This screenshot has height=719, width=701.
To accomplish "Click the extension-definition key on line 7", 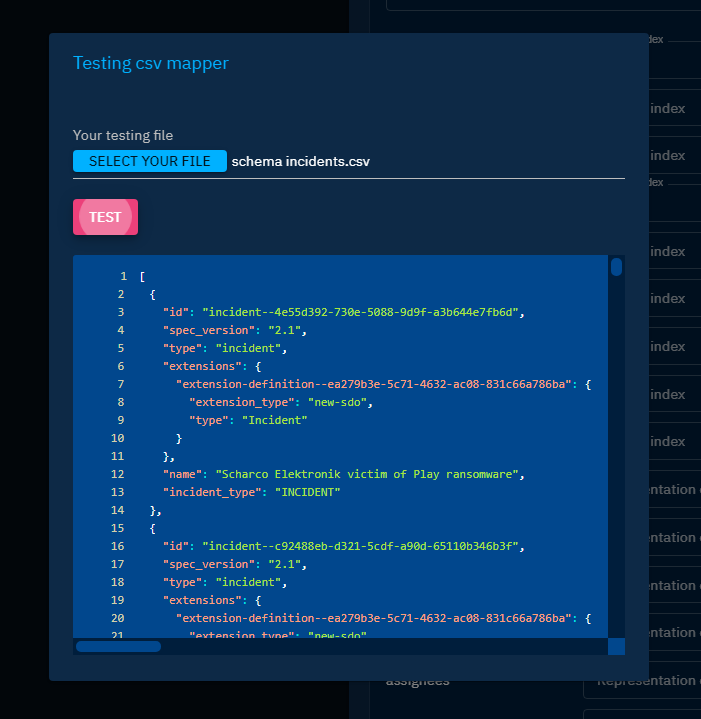I will tap(375, 384).
